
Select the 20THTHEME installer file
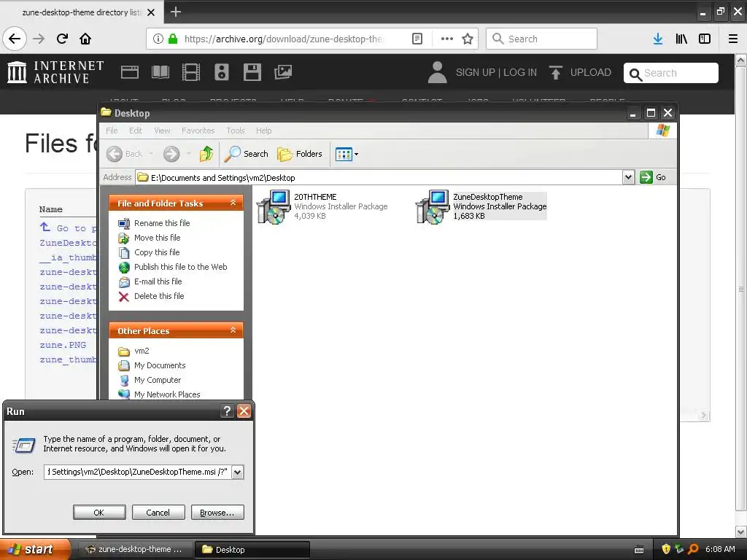click(x=322, y=206)
